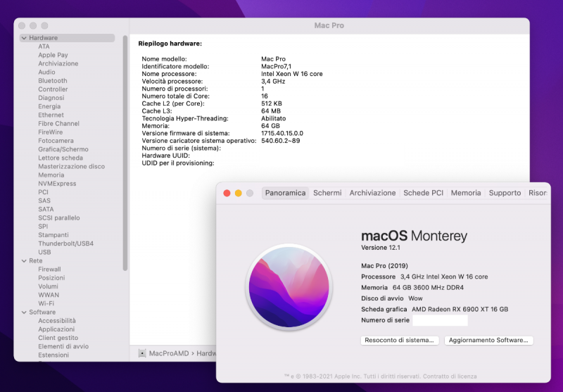Select Audio in the sidebar
The width and height of the screenshot is (563, 392).
pos(46,72)
